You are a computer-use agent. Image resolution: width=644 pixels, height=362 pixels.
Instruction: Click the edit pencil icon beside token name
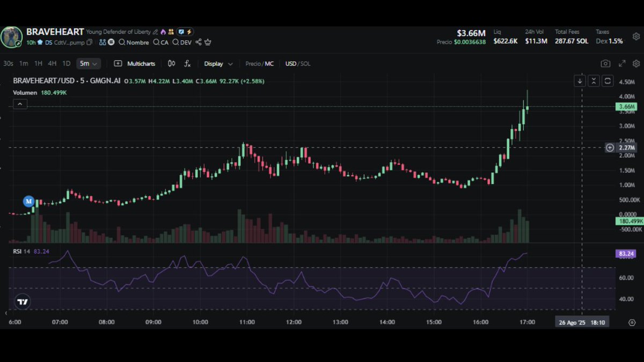(155, 32)
